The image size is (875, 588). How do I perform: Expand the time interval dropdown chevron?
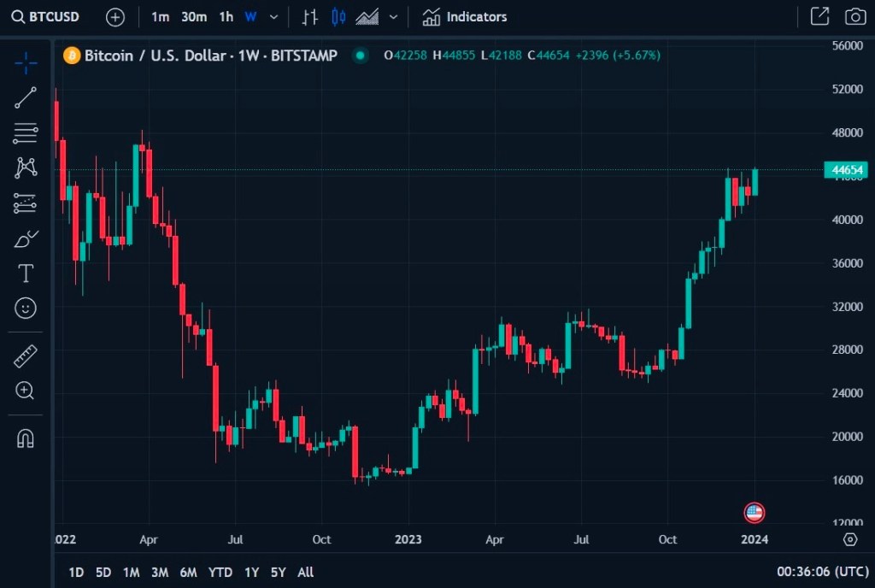coord(273,16)
